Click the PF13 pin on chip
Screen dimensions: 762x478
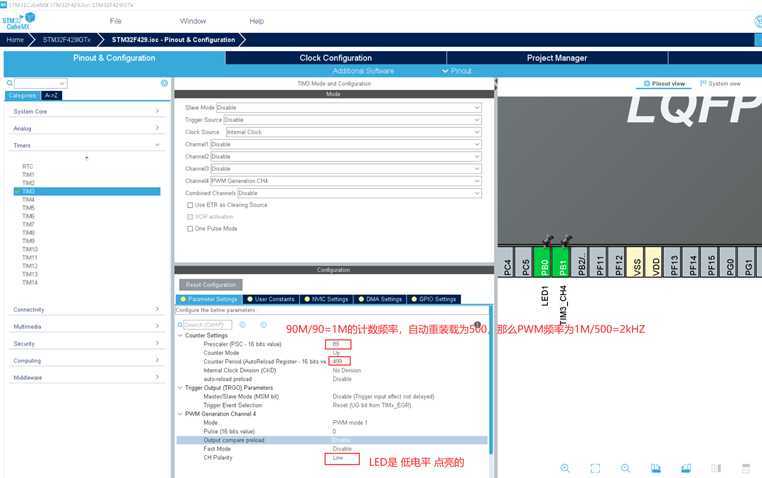click(x=674, y=262)
